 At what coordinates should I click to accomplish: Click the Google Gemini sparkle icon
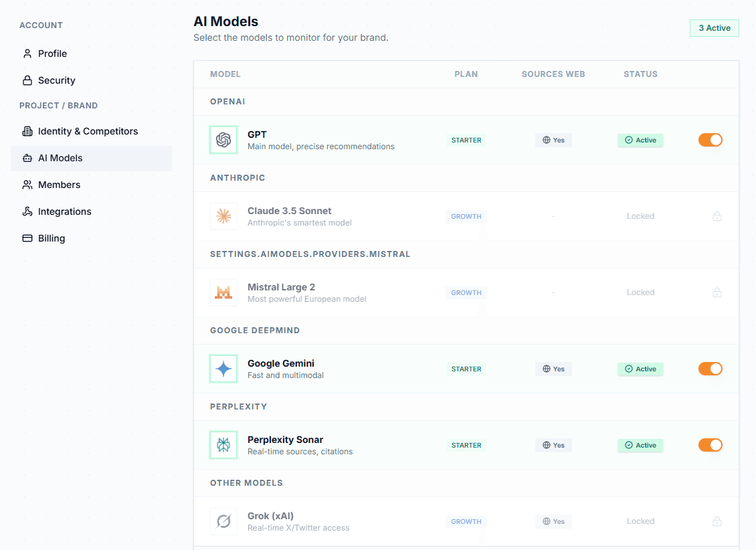(x=223, y=369)
